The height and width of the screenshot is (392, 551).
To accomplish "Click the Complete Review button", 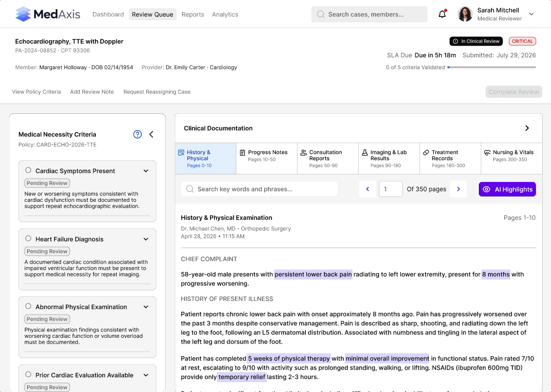I will click(x=514, y=91).
